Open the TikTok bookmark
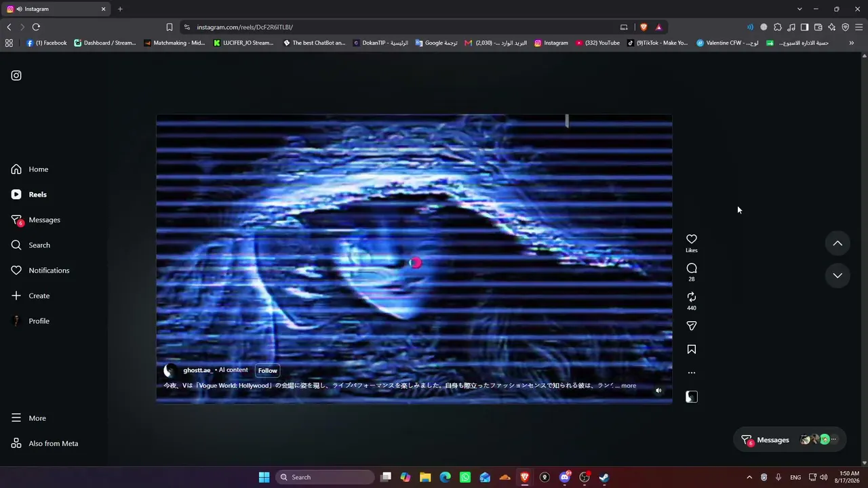Screen dimensions: 868x488 (x=658, y=43)
